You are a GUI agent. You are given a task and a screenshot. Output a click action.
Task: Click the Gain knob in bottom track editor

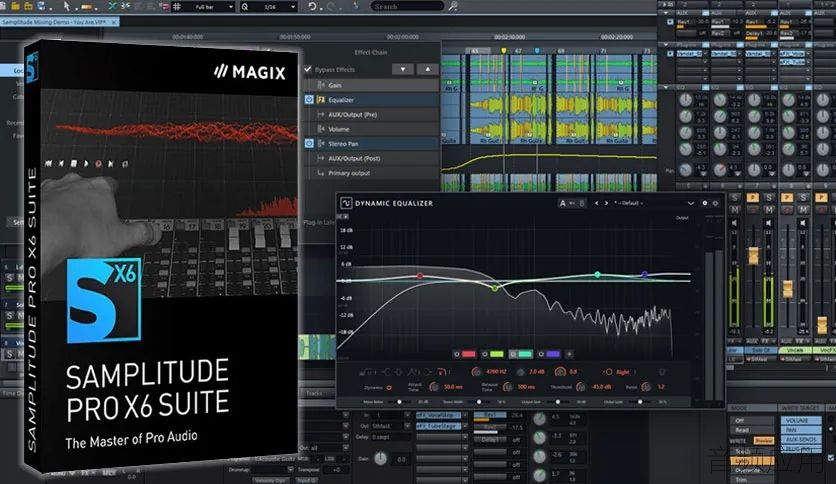(380, 458)
